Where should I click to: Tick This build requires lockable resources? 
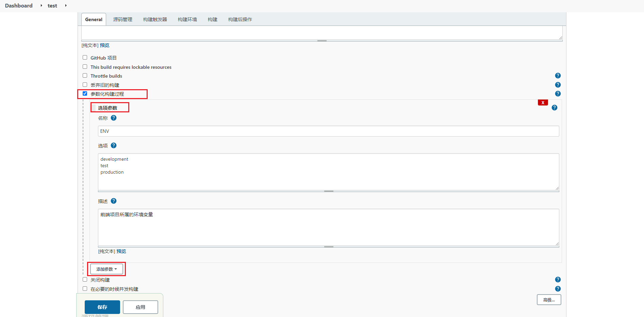(x=85, y=67)
